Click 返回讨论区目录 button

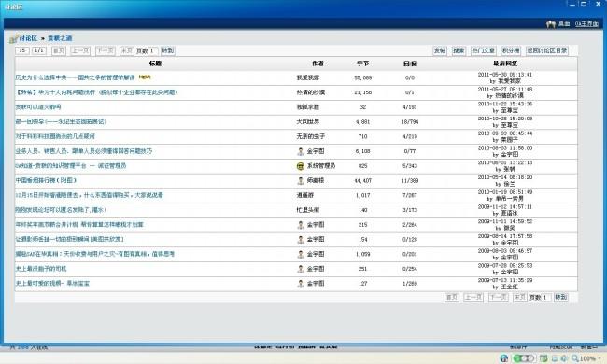[547, 50]
